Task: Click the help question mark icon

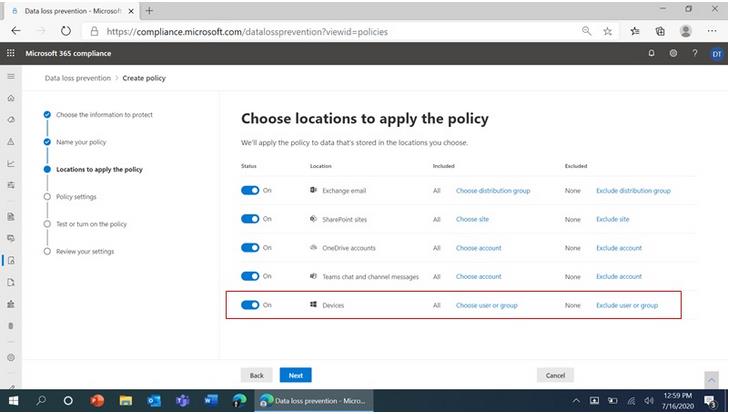Action: (694, 53)
